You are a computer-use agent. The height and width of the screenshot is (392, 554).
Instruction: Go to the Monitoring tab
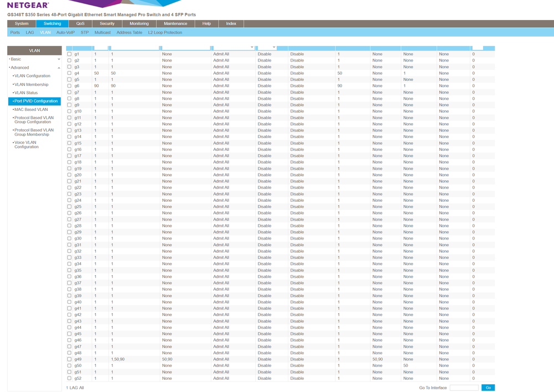139,24
